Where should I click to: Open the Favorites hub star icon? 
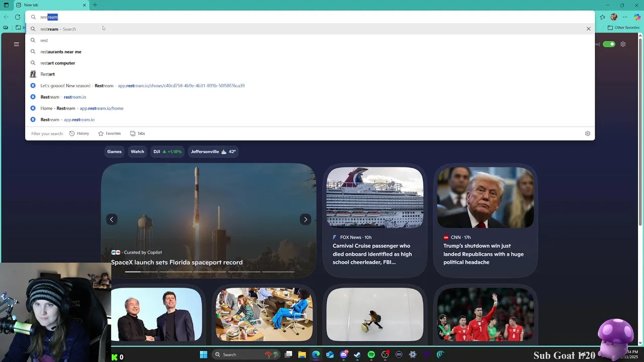(602, 17)
